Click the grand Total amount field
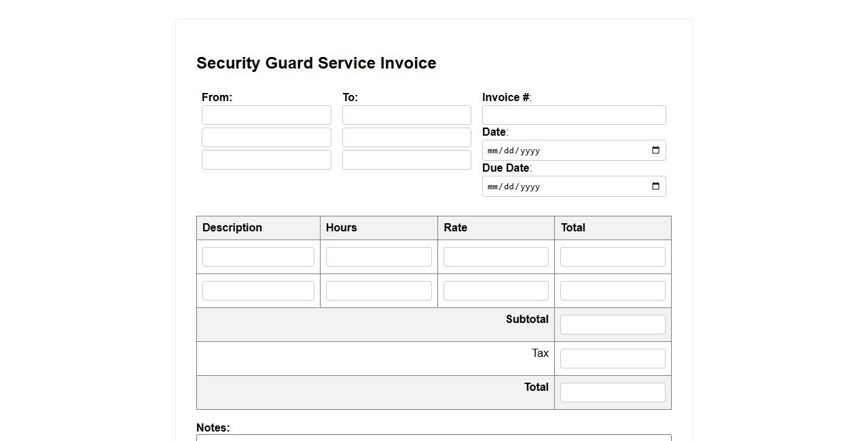 pos(613,393)
